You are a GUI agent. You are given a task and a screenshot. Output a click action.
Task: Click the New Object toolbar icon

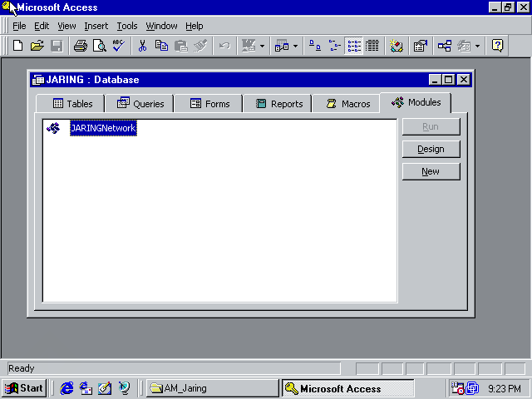[464, 46]
